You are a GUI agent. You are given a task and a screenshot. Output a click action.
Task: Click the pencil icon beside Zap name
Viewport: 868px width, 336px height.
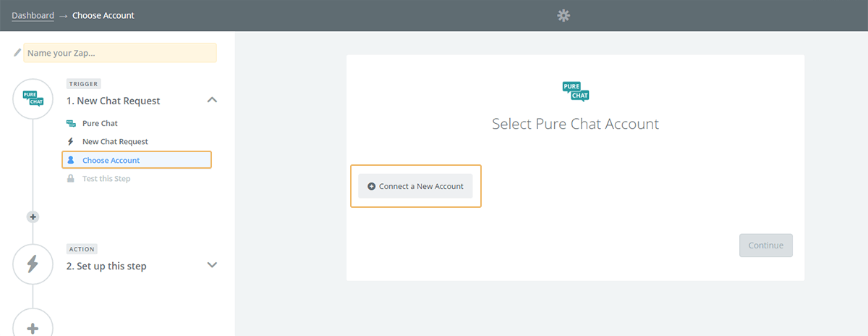[x=17, y=53]
